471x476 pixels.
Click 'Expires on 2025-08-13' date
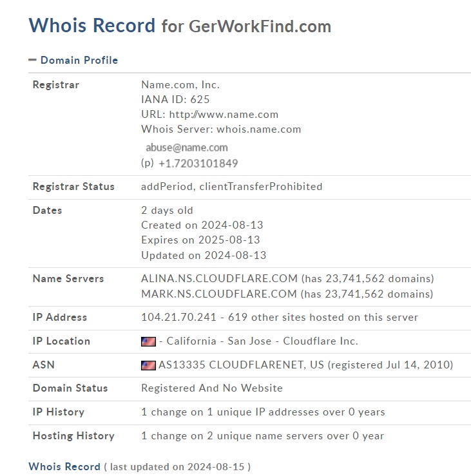pyautogui.click(x=201, y=240)
